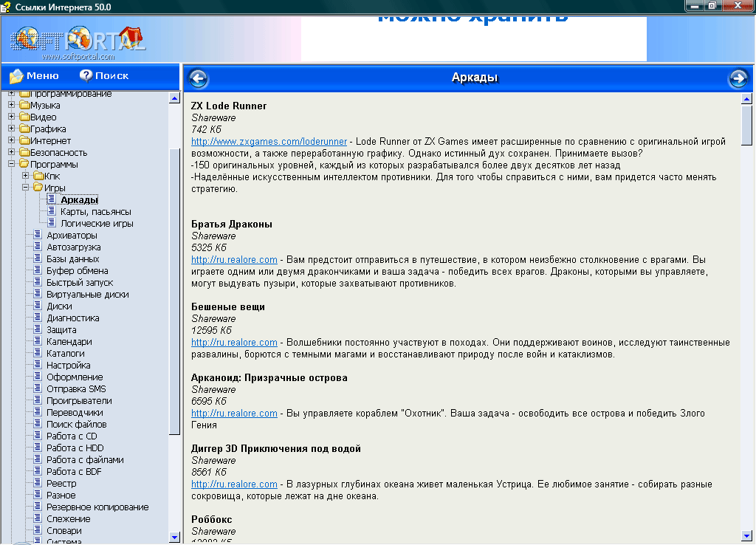756x545 pixels.
Task: Select Календари in the tree
Action: 69,341
